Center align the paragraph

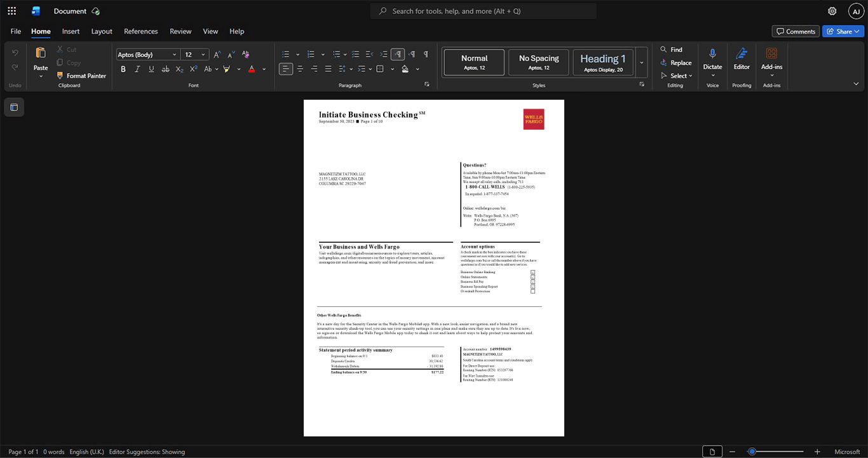pos(300,69)
